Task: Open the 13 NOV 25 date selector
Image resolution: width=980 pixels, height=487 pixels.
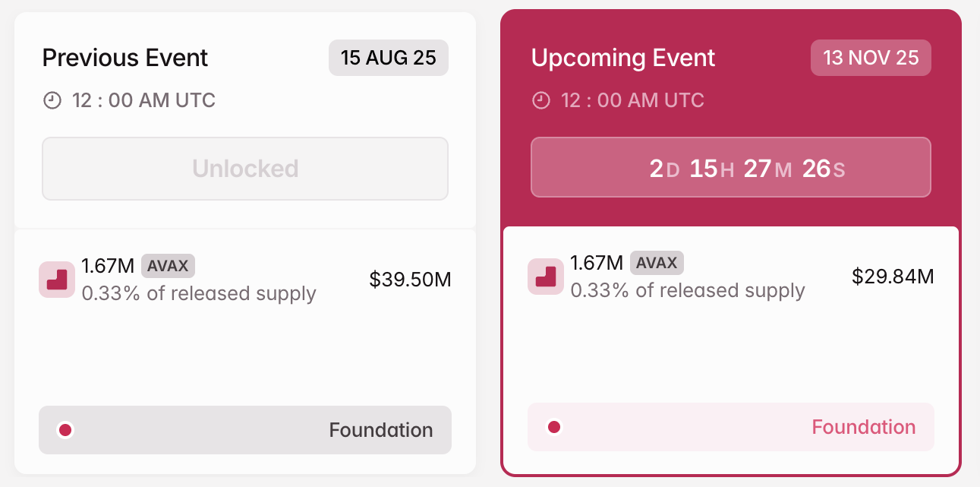Action: (871, 57)
